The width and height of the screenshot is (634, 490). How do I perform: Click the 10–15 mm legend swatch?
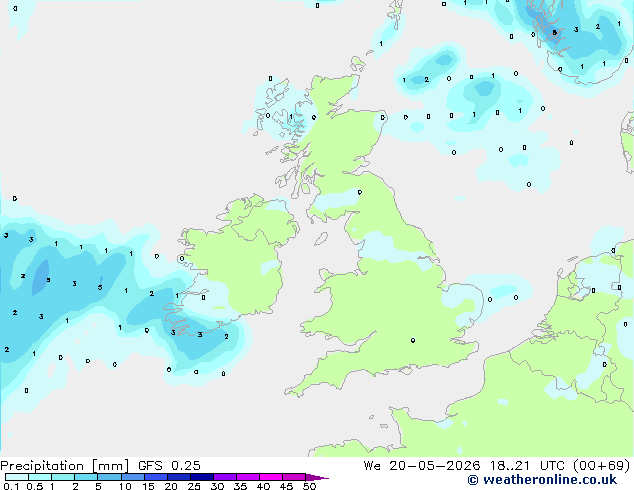point(133,477)
